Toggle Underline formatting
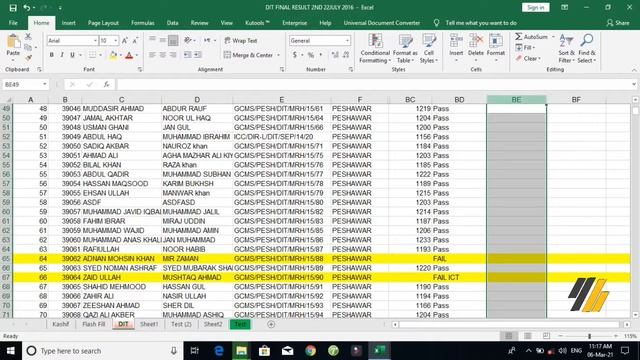 pos(72,55)
